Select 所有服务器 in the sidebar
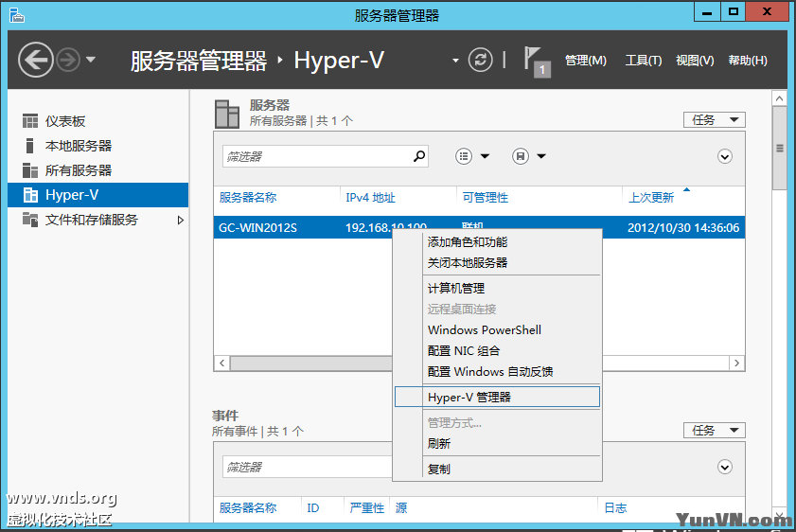Image resolution: width=796 pixels, height=532 pixels. coord(79,170)
